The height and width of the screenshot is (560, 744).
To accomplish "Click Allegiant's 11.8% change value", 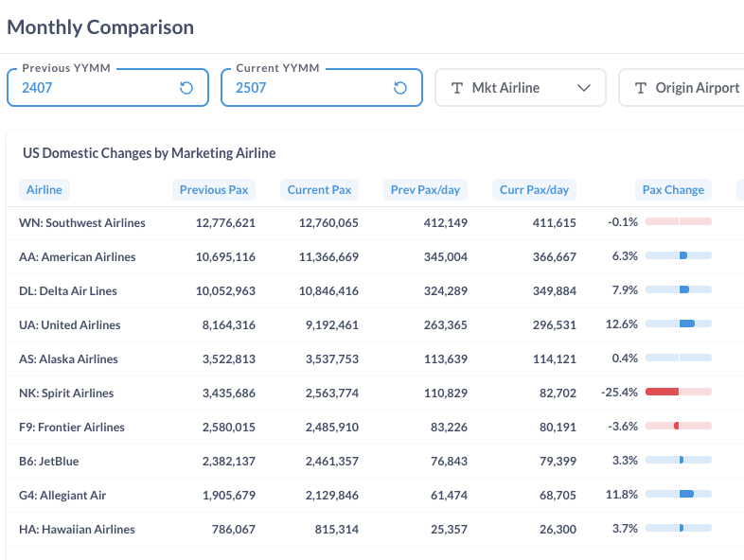I will tap(622, 495).
